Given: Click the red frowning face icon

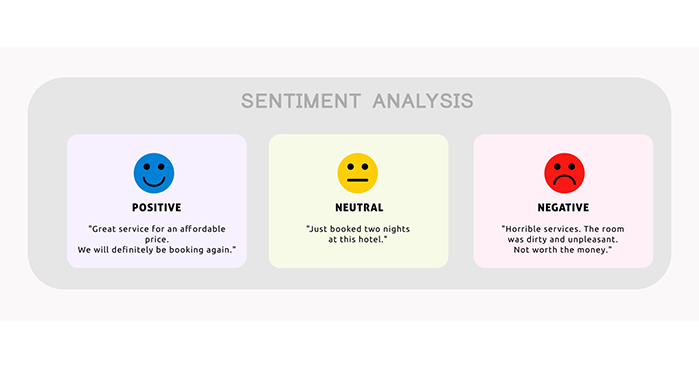Looking at the screenshot, I should [564, 173].
